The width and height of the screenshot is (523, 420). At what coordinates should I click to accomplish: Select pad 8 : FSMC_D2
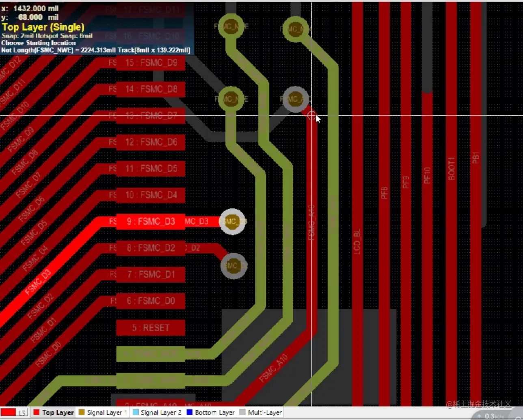click(x=151, y=248)
